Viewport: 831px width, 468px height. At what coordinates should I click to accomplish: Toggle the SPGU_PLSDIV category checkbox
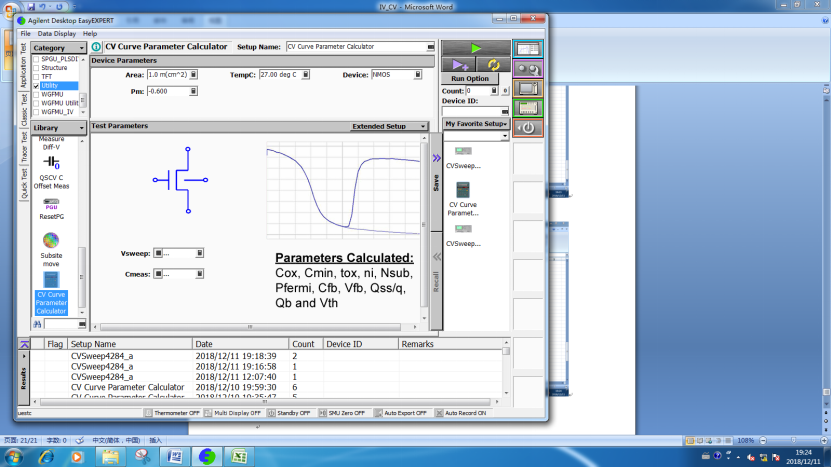[x=36, y=59]
